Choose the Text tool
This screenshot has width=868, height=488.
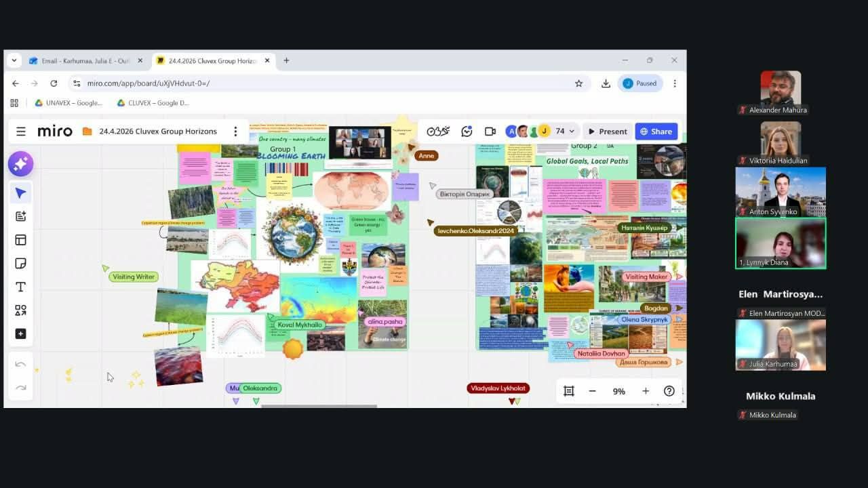coord(20,287)
